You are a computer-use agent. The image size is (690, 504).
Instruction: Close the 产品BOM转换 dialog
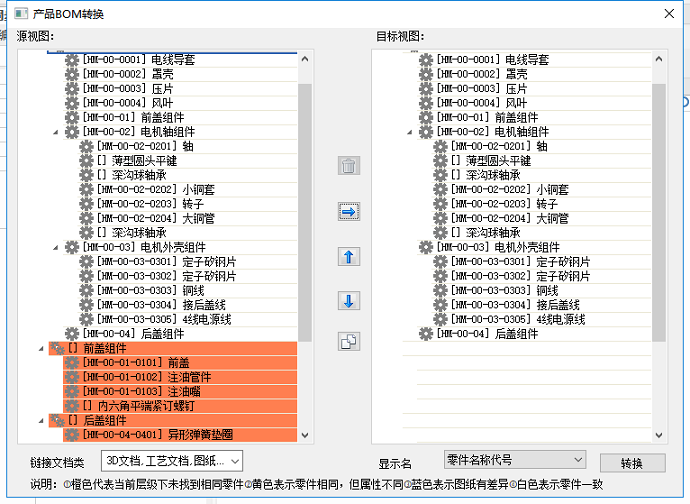[669, 14]
